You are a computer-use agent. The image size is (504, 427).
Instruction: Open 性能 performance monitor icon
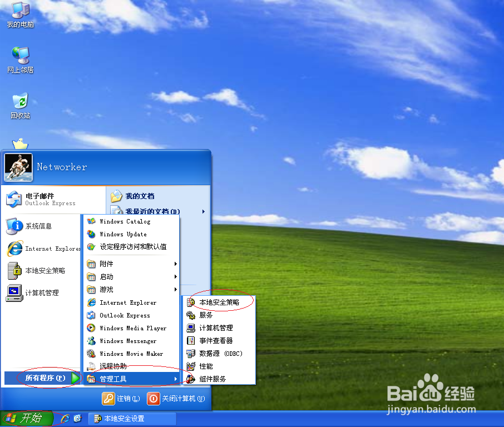coord(191,366)
